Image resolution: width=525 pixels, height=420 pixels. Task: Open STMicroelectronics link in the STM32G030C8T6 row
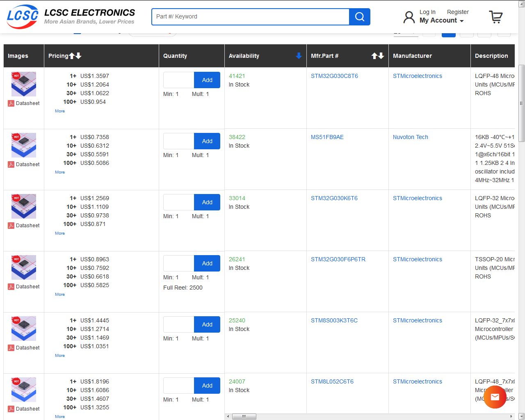tap(418, 76)
